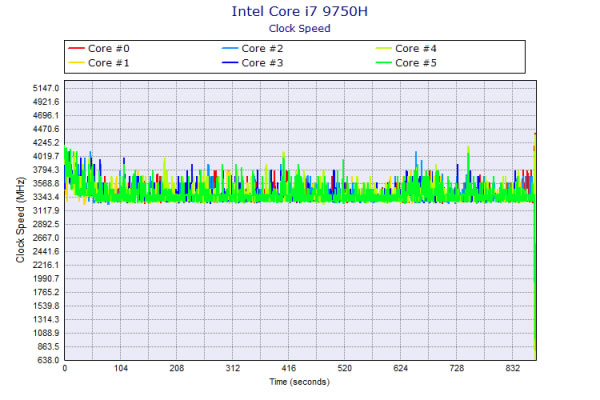
Task: Click the green Core #5 color line
Action: point(383,63)
